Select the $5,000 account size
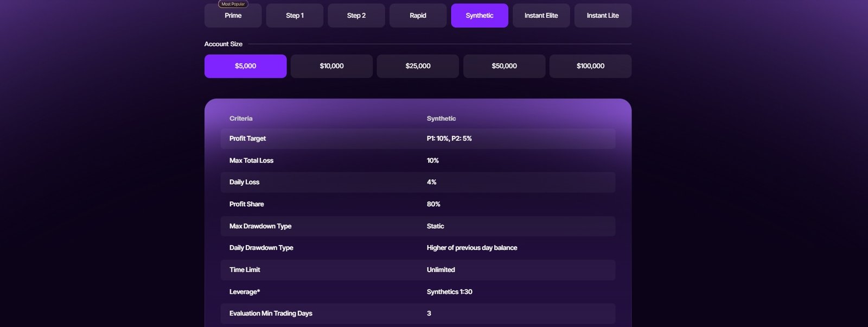The width and height of the screenshot is (868, 327). [245, 66]
